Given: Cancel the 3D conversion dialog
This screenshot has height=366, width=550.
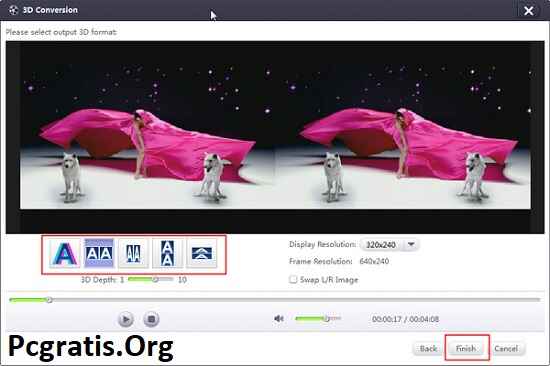Looking at the screenshot, I should (506, 348).
